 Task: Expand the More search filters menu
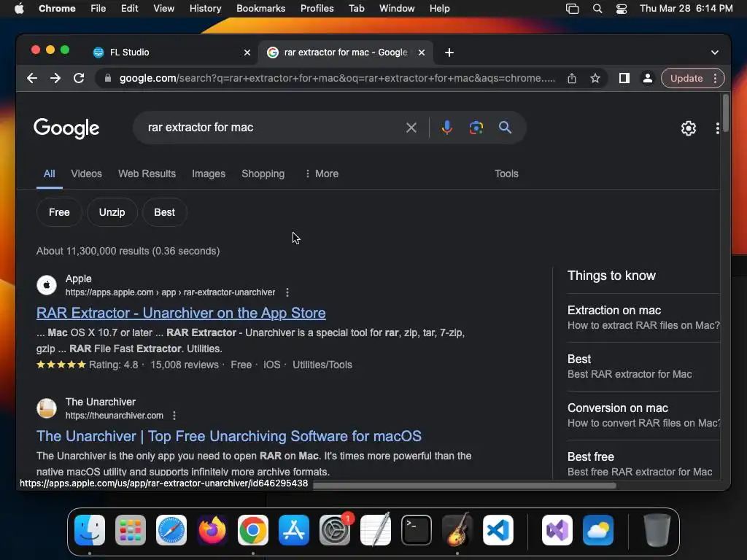click(x=322, y=174)
